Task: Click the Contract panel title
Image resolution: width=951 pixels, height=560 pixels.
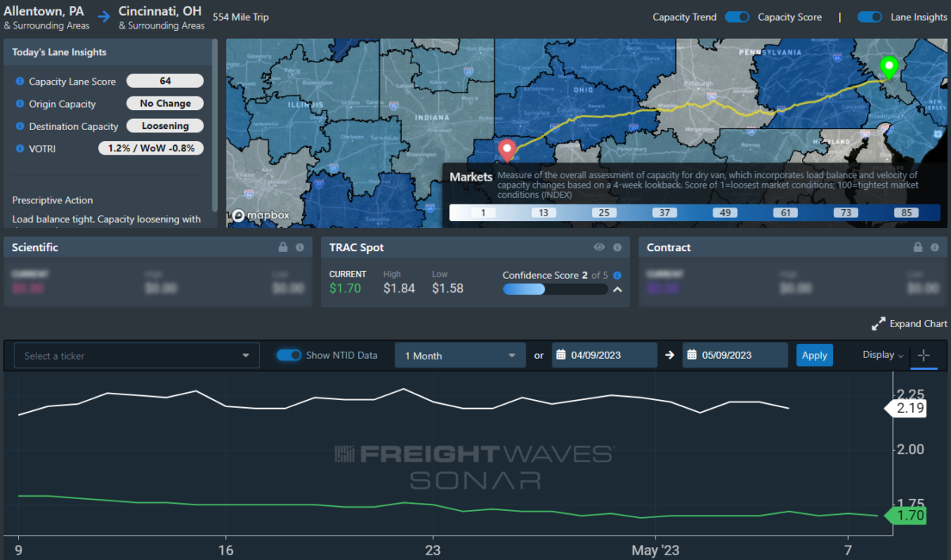Action: click(669, 248)
